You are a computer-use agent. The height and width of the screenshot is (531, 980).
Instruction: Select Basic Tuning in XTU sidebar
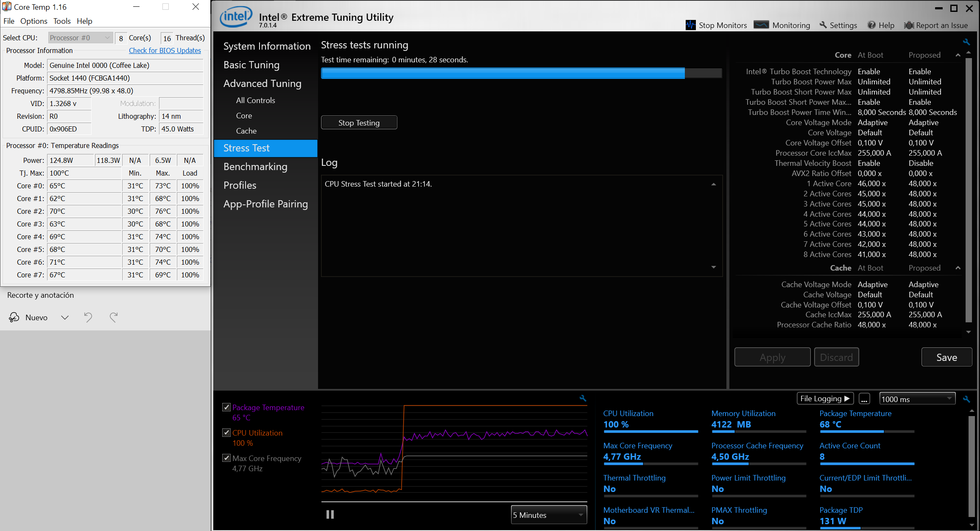[251, 65]
